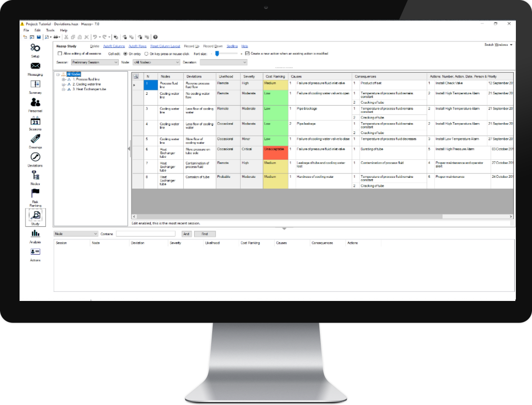Click the Help question mark toolbar icon
The width and height of the screenshot is (532, 405).
click(155, 37)
